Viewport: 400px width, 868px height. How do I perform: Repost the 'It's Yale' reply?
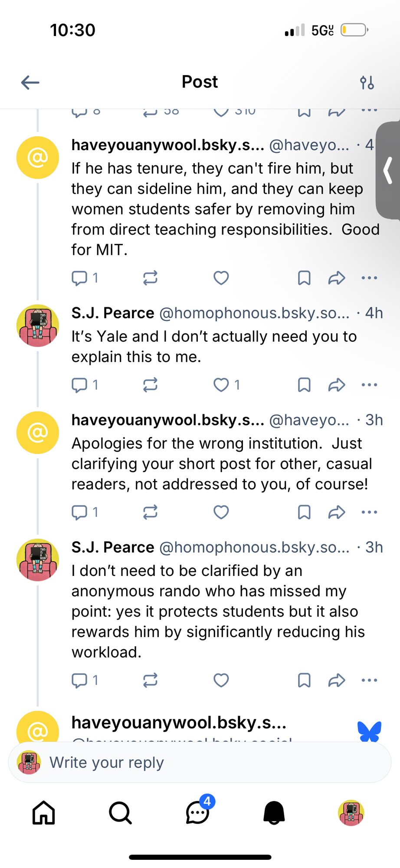tap(150, 385)
